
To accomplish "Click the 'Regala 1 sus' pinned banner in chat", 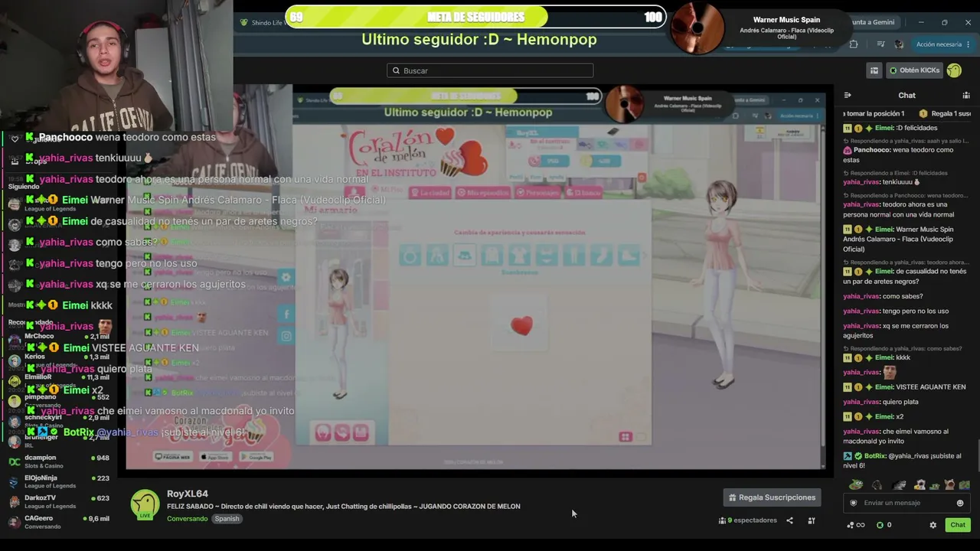I will tap(946, 113).
